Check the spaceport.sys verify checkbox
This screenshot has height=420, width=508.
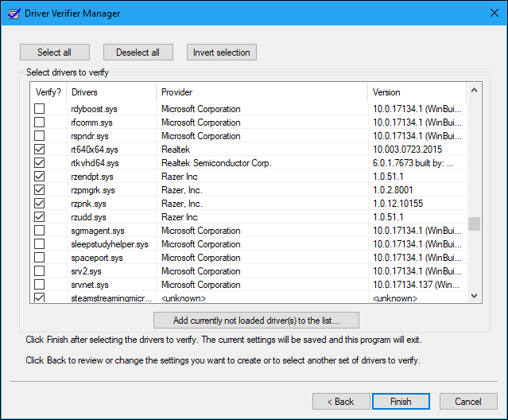coord(40,257)
